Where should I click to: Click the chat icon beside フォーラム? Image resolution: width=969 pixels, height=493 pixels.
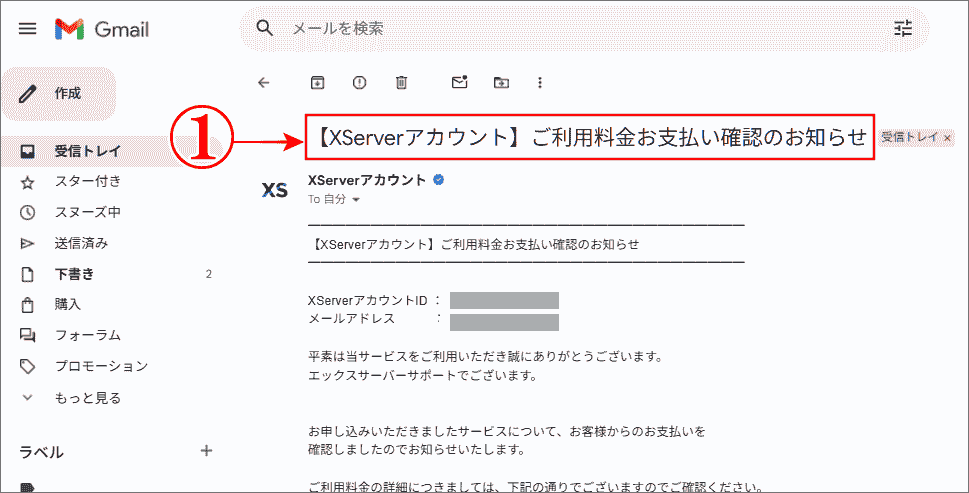click(27, 335)
